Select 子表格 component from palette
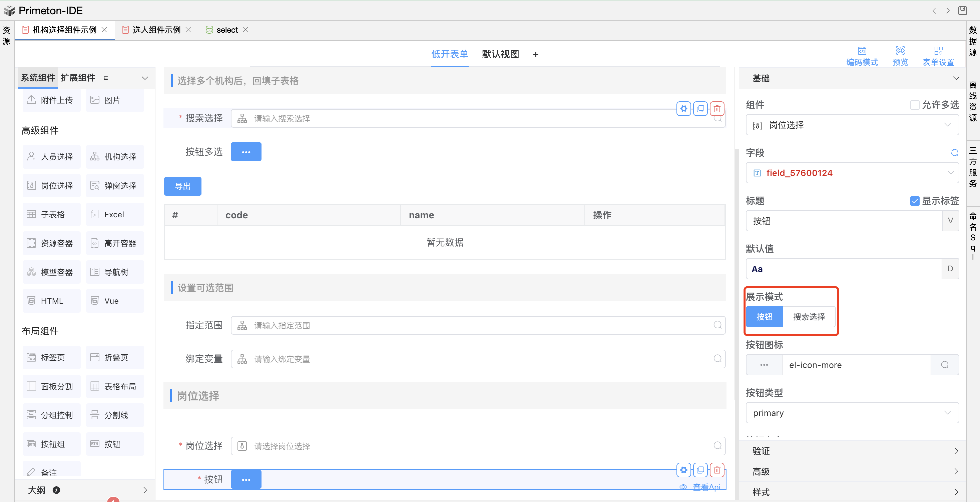 click(x=52, y=215)
